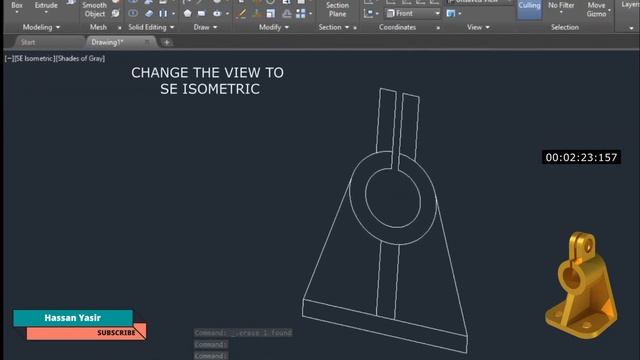Open the Front UCS view dropdown

pyautogui.click(x=413, y=13)
